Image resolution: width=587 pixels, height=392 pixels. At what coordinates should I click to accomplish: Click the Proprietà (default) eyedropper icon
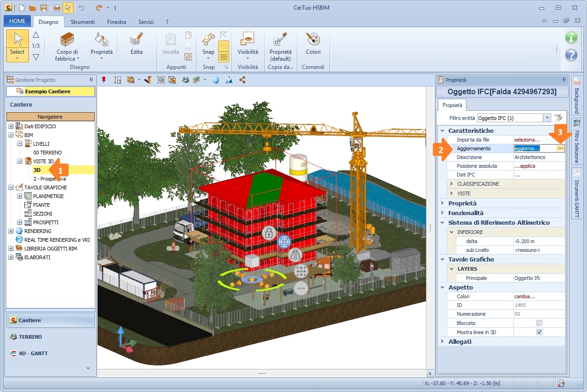tap(280, 44)
